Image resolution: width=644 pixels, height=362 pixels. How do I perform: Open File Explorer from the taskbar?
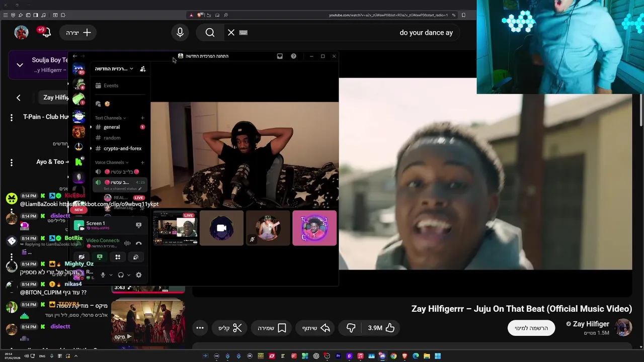(x=427, y=356)
